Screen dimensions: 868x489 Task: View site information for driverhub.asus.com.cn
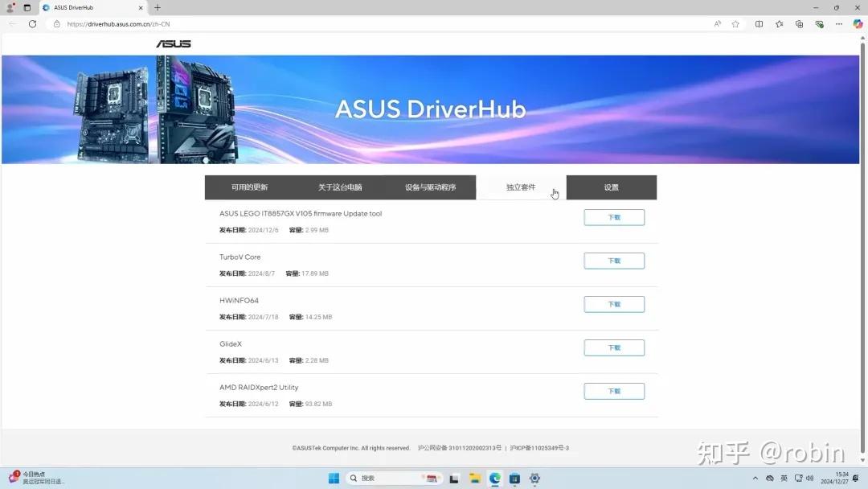pos(56,24)
